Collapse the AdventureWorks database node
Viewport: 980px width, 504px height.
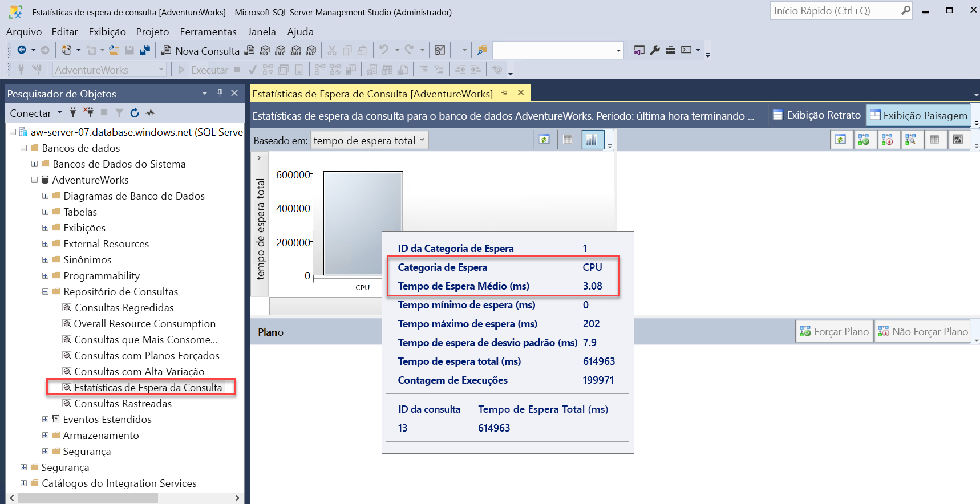(x=34, y=180)
